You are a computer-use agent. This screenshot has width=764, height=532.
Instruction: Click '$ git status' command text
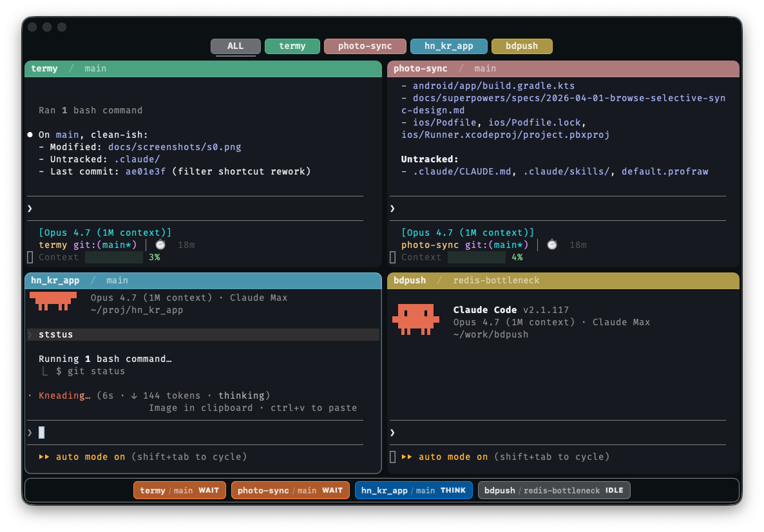tap(91, 371)
